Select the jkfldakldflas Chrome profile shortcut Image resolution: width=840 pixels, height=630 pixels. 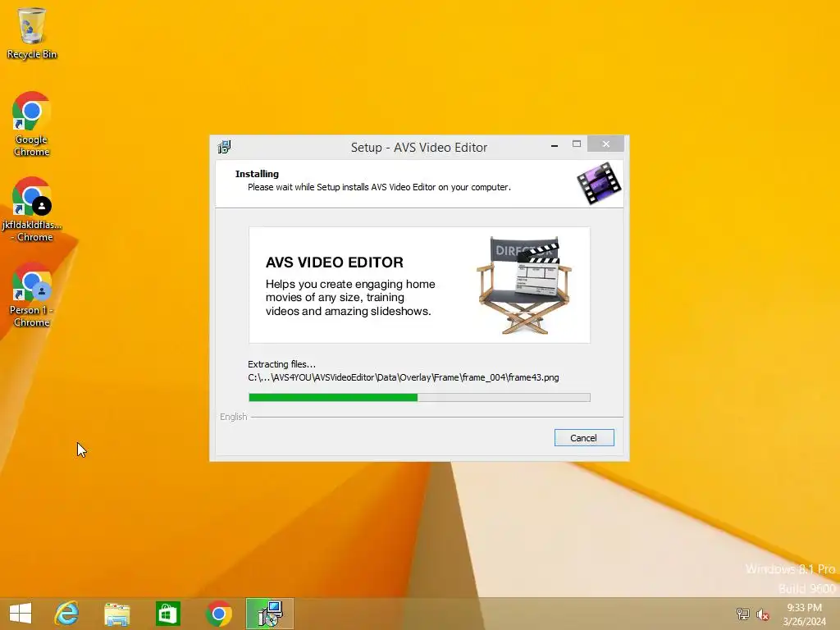32,209
